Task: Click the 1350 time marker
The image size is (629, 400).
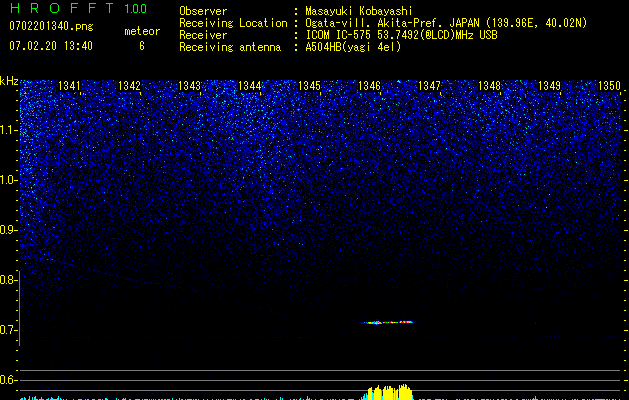Action: click(609, 87)
